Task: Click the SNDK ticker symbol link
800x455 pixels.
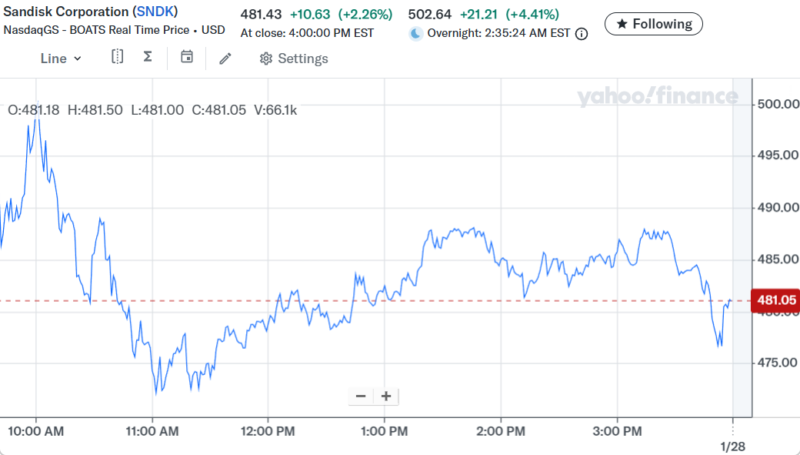Action: tap(158, 10)
